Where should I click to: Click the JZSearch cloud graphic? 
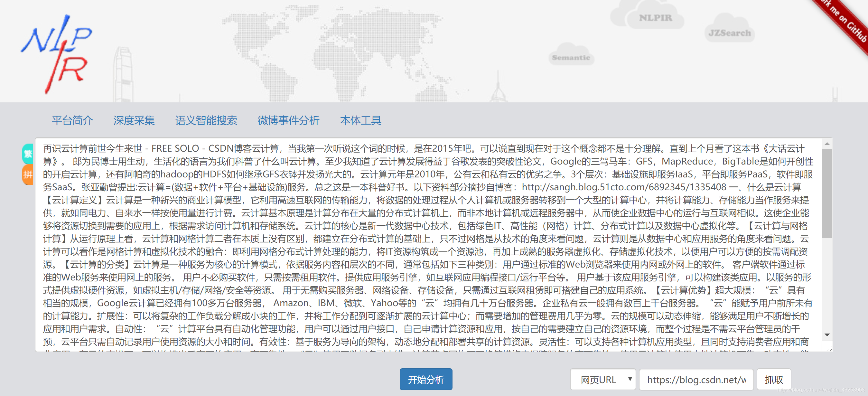729,33
